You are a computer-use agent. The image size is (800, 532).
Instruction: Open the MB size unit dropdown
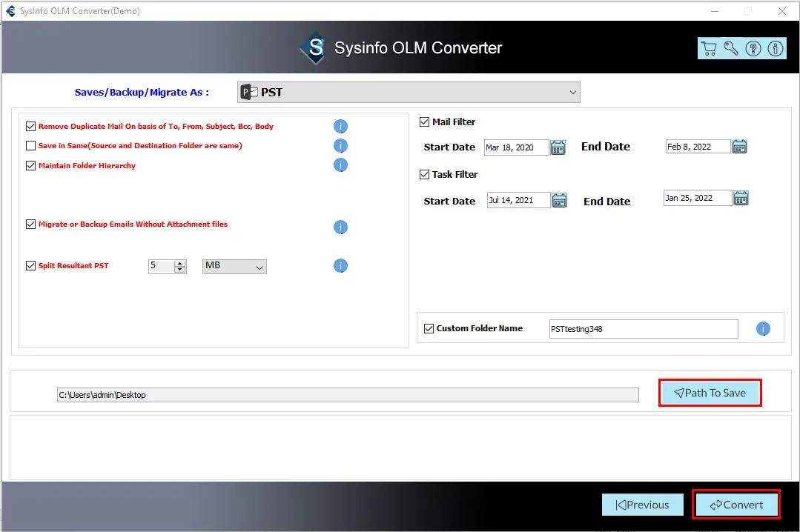(234, 266)
